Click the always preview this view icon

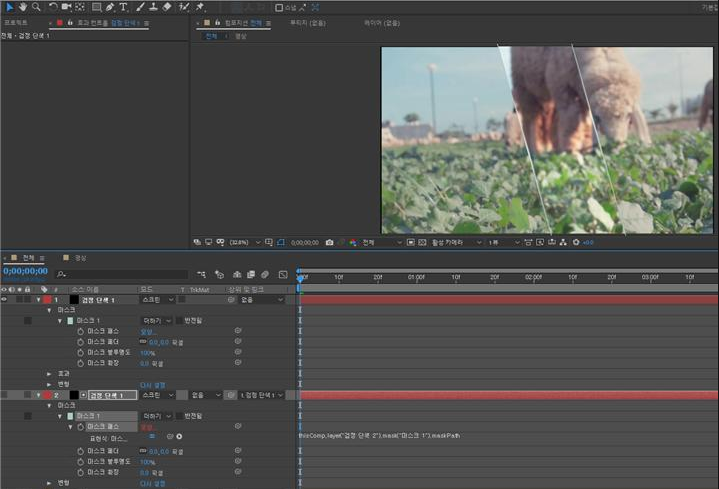click(197, 242)
